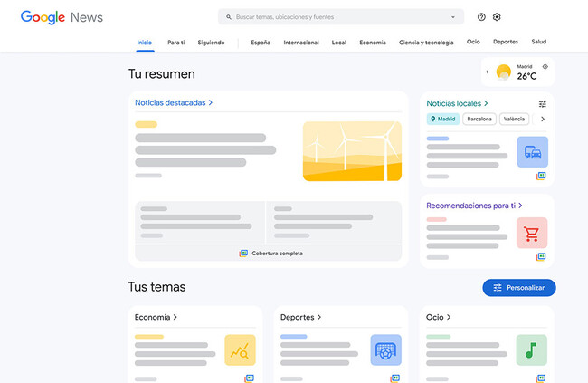Click the Personalizar button
Screen dimensions: 588x383
[x=519, y=288]
